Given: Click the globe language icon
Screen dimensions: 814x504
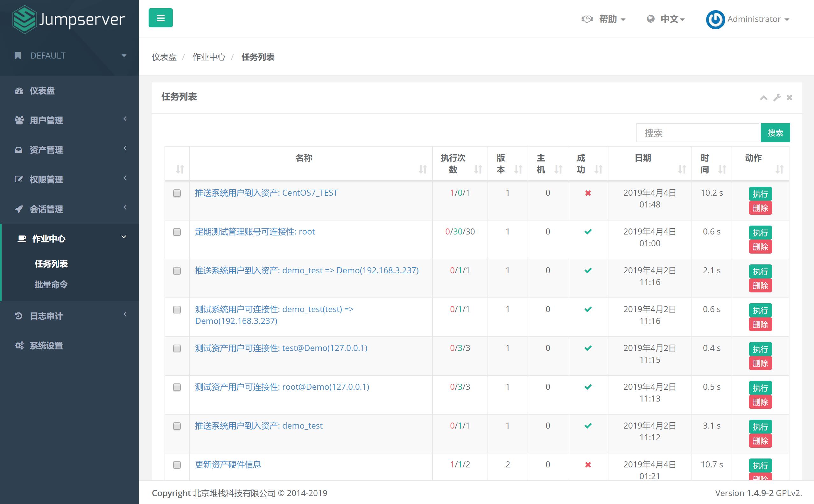Looking at the screenshot, I should pos(650,19).
